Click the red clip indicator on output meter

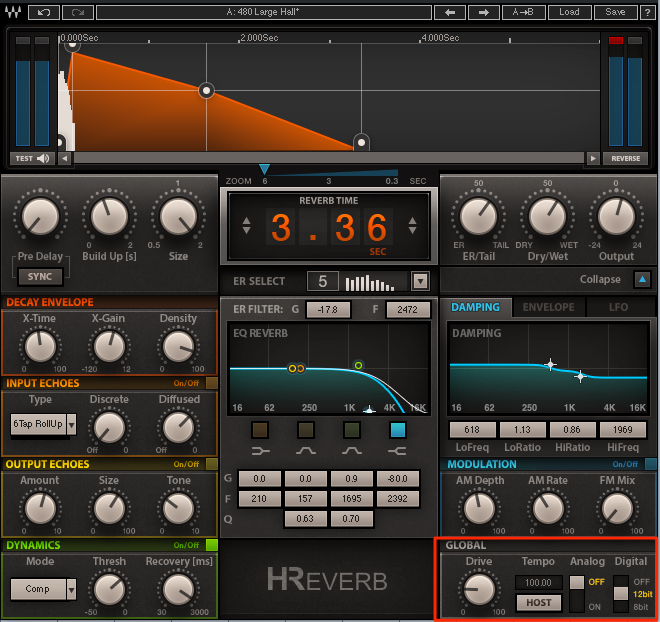pyautogui.click(x=616, y=40)
